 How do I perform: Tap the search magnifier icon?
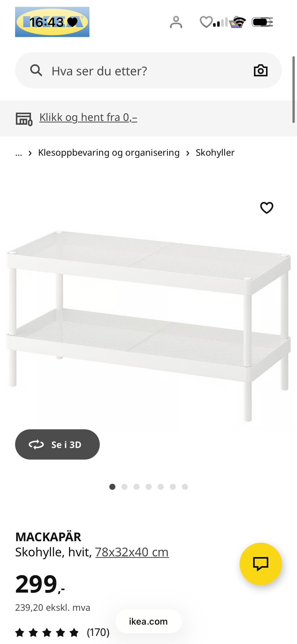[36, 71]
